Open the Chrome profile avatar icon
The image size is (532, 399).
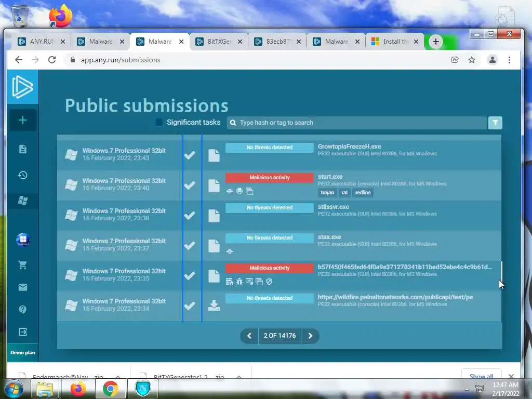click(x=493, y=60)
